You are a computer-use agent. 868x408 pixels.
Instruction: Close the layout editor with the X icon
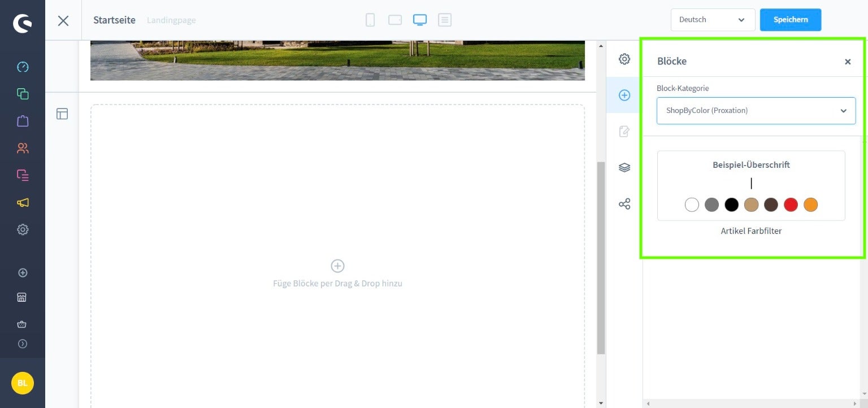63,20
